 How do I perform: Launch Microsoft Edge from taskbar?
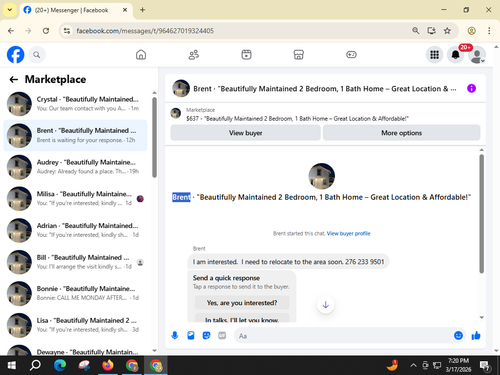click(x=60, y=365)
